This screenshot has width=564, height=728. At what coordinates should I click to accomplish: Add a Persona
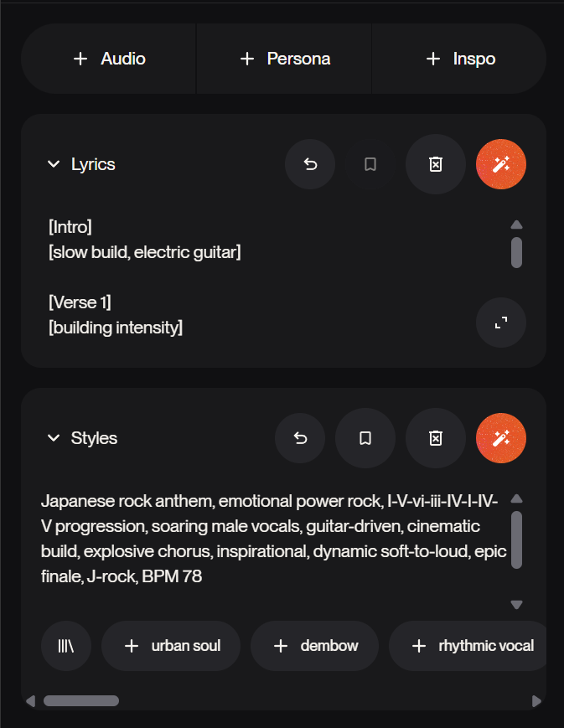point(285,59)
